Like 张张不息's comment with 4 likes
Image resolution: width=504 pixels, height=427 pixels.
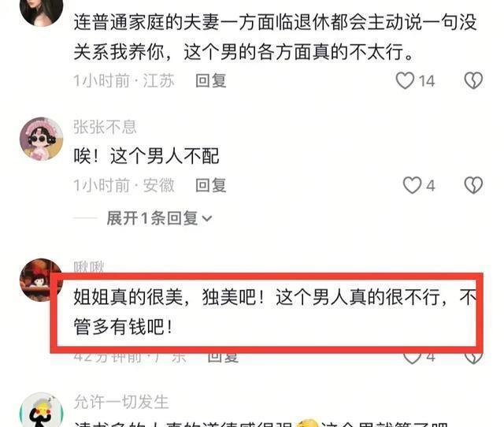pos(412,185)
